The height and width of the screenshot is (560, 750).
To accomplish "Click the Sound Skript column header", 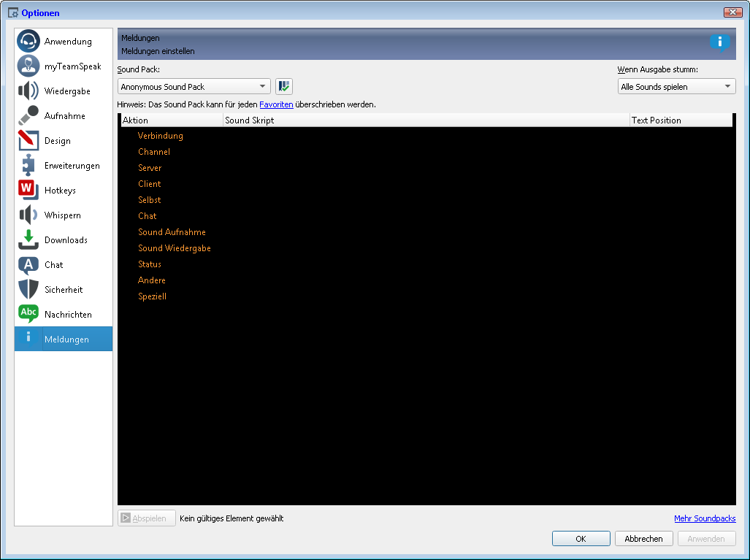I will click(x=426, y=120).
